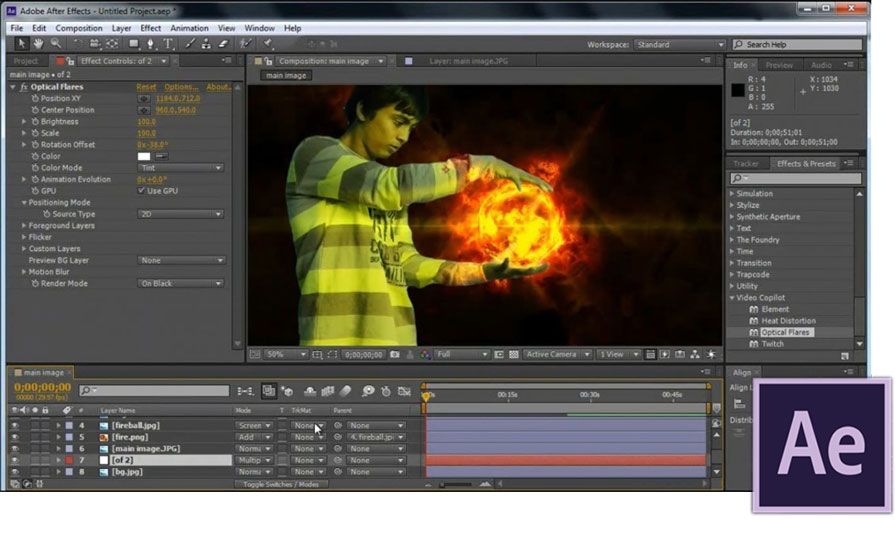Hide the main image.JPG layer eye
The image size is (895, 550).
tap(14, 448)
